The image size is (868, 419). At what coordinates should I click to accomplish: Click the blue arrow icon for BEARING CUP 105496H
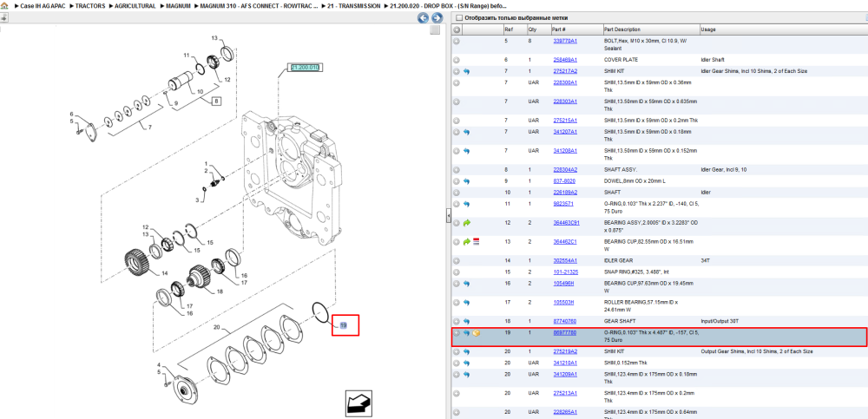(466, 284)
